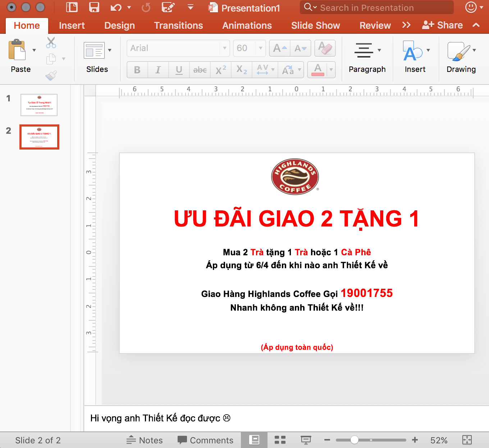Image resolution: width=489 pixels, height=448 pixels.
Task: Click the Cut scissors icon
Action: (x=51, y=42)
